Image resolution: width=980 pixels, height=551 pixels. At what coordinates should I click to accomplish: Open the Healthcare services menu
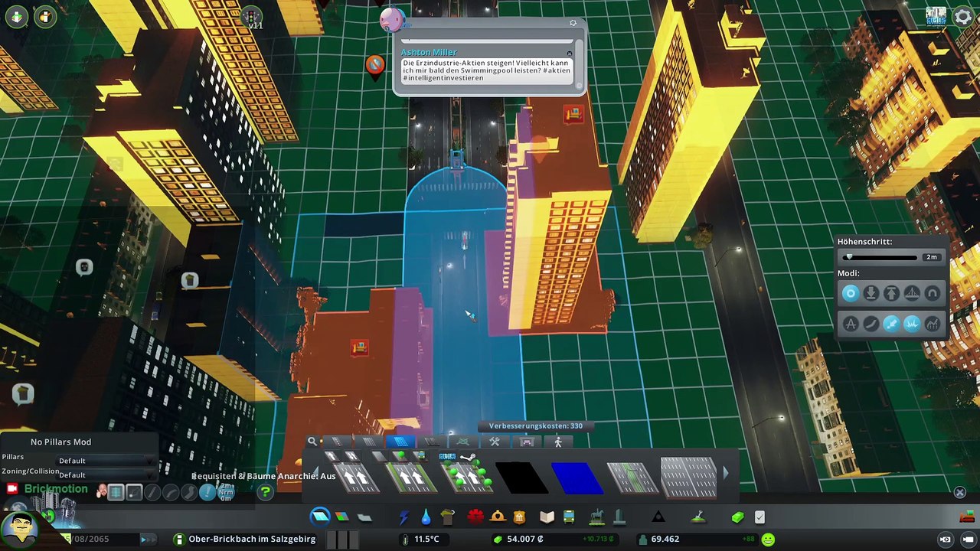(x=475, y=517)
